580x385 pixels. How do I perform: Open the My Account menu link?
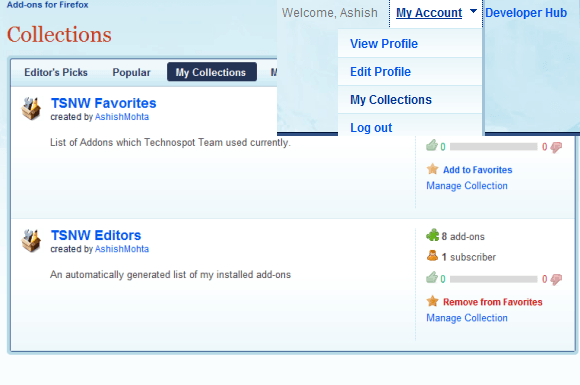[429, 13]
